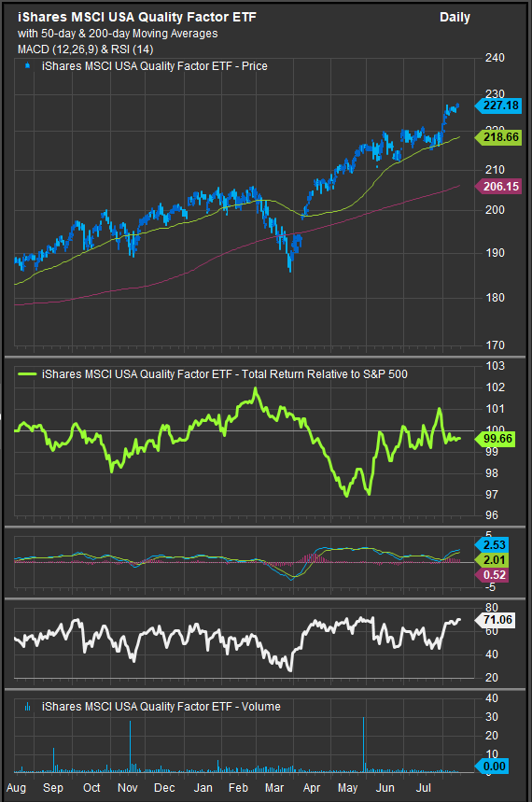
Task: Select the 218.66 50-day average tag
Action: (498, 137)
